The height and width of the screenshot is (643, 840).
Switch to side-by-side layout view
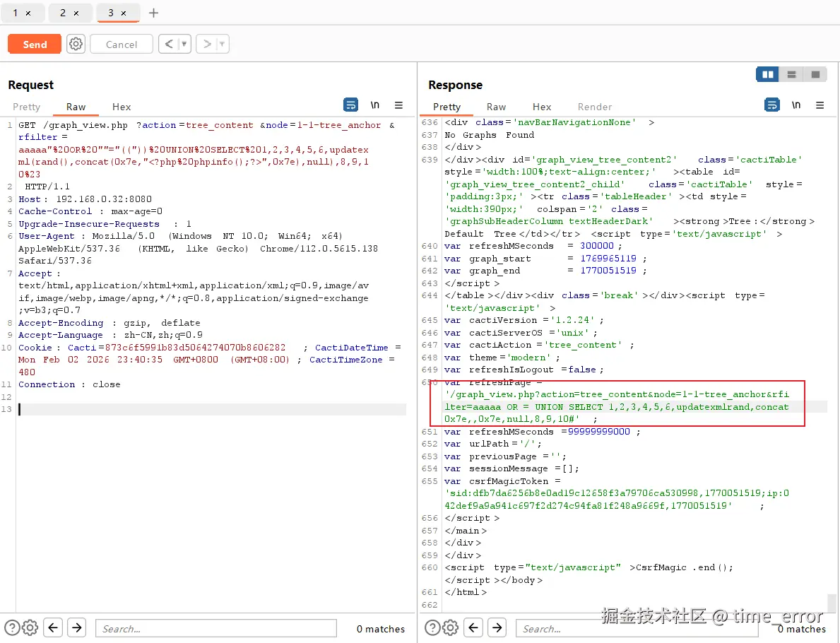click(768, 74)
